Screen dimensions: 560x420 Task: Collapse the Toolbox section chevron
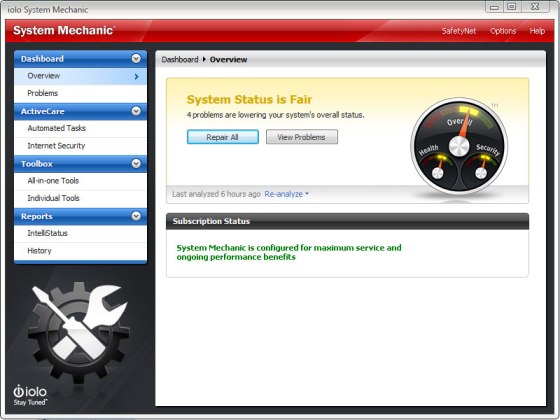coord(136,164)
